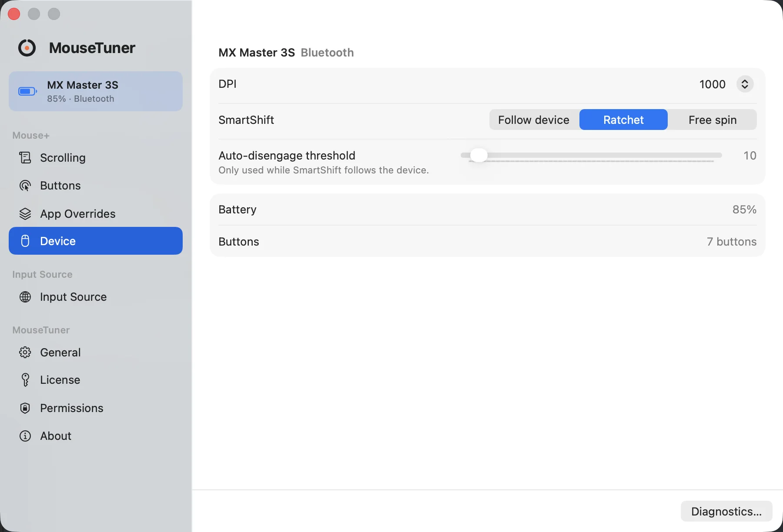
Task: Open the Scrolling settings page
Action: pyautogui.click(x=96, y=158)
